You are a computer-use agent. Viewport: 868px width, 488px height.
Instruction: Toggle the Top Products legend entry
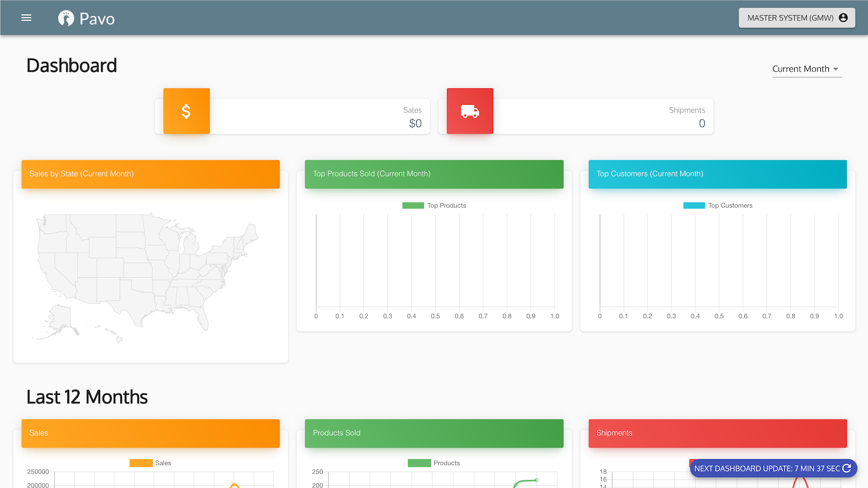click(434, 206)
